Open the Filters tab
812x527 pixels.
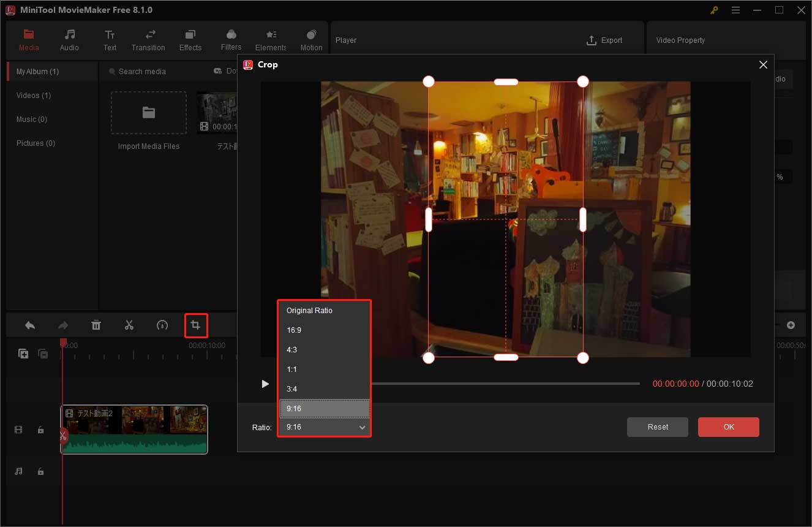coord(231,40)
